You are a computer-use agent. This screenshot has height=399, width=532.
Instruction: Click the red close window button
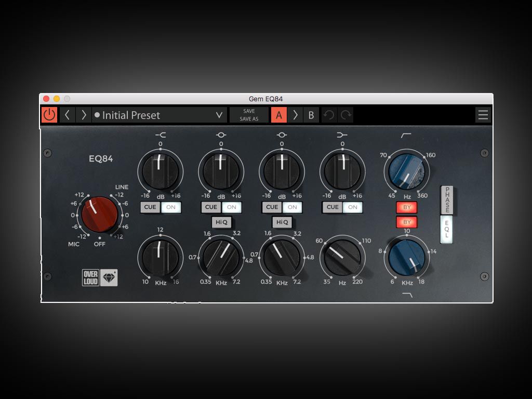(46, 99)
